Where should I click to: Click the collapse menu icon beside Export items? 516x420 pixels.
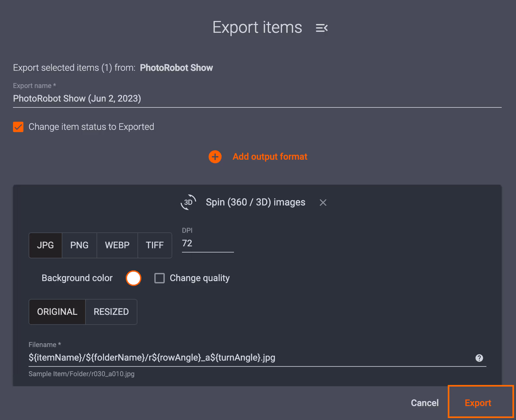[322, 28]
